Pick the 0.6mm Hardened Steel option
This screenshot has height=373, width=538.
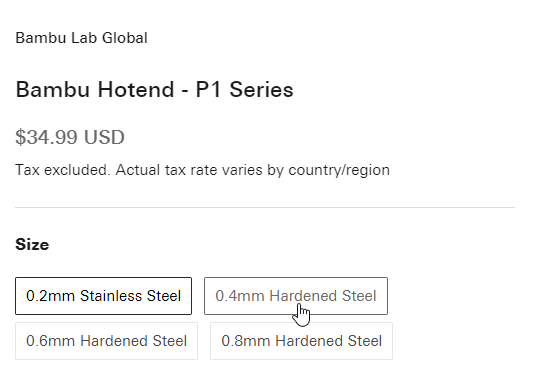point(106,341)
